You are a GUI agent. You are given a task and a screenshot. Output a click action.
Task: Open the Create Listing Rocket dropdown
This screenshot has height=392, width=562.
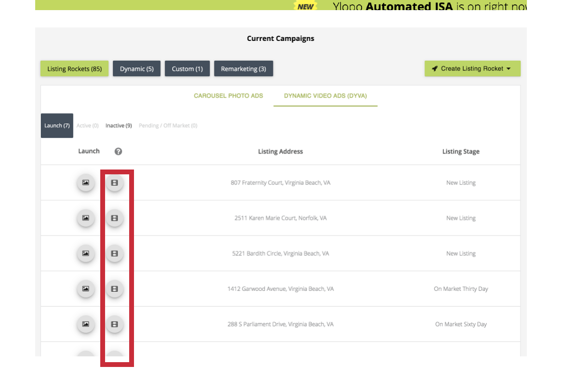point(472,68)
